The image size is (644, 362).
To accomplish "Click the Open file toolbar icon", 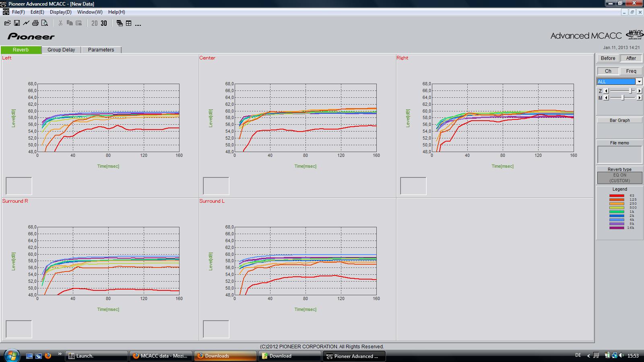I will click(x=7, y=23).
